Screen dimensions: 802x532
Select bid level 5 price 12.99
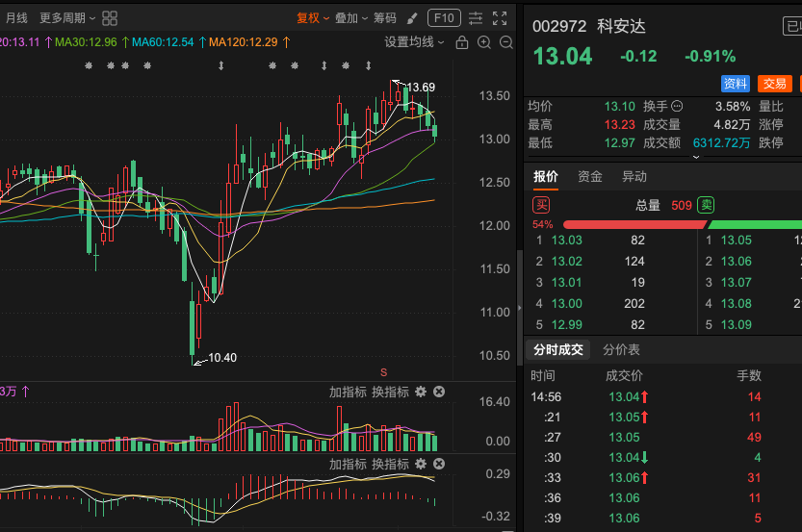point(567,324)
